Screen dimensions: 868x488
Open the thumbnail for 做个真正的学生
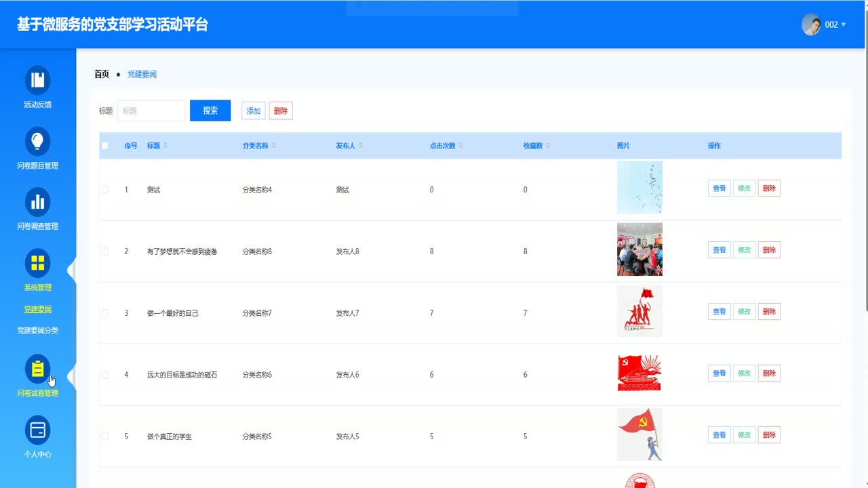[639, 434]
